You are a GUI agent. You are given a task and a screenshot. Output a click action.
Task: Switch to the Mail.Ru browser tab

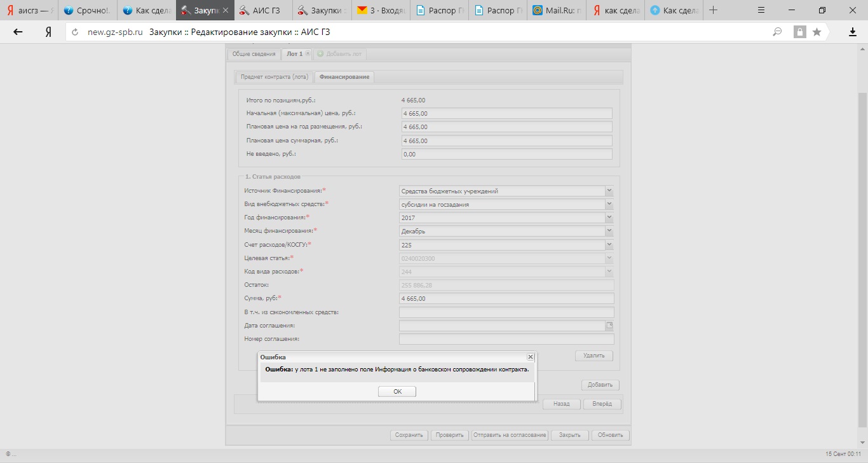555,10
